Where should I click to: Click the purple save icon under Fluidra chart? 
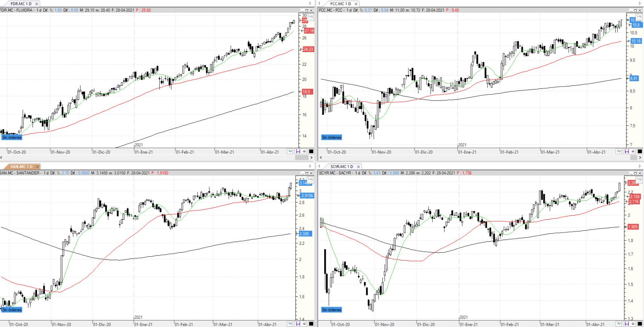[x=298, y=151]
